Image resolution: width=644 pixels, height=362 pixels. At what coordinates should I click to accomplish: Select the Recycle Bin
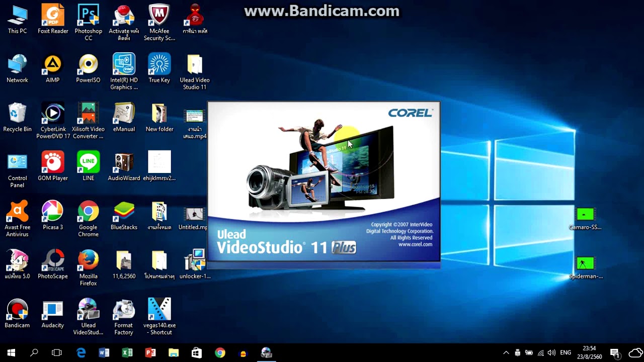[x=17, y=118]
